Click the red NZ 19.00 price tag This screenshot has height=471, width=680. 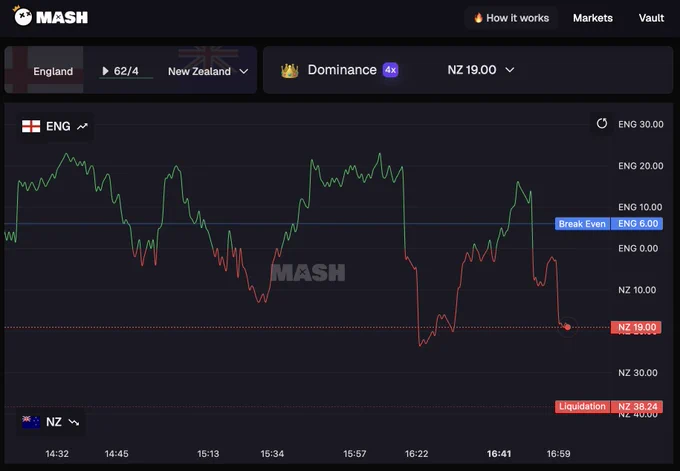pos(636,327)
